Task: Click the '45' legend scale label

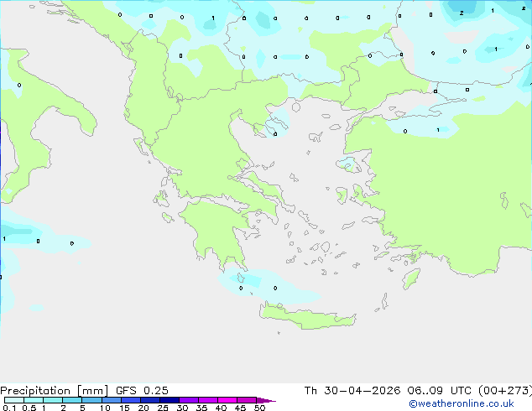Action: (240, 408)
